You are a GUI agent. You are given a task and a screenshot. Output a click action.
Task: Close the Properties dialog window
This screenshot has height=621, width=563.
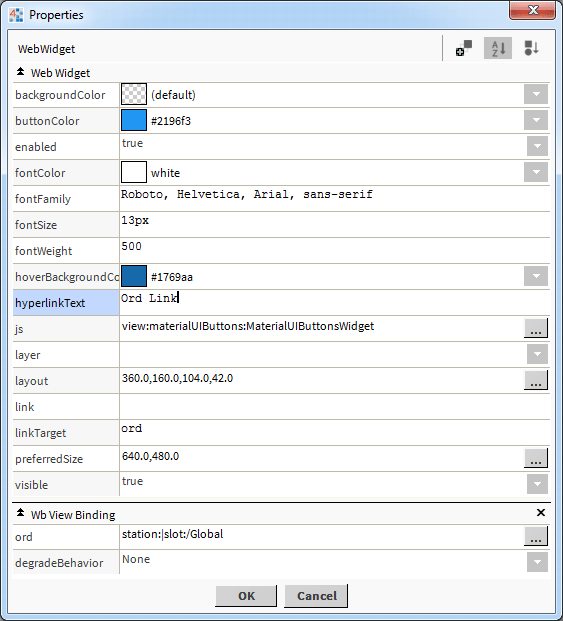point(533,10)
